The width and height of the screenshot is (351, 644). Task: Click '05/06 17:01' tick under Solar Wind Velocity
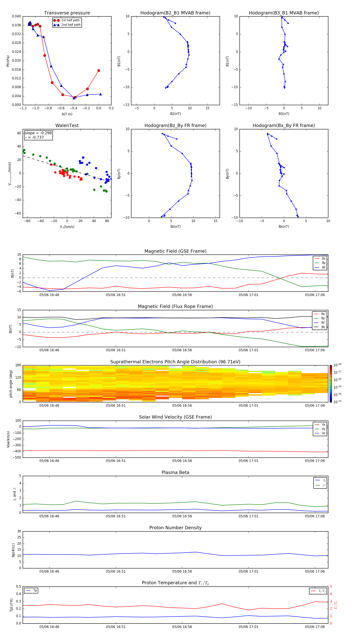point(248,461)
